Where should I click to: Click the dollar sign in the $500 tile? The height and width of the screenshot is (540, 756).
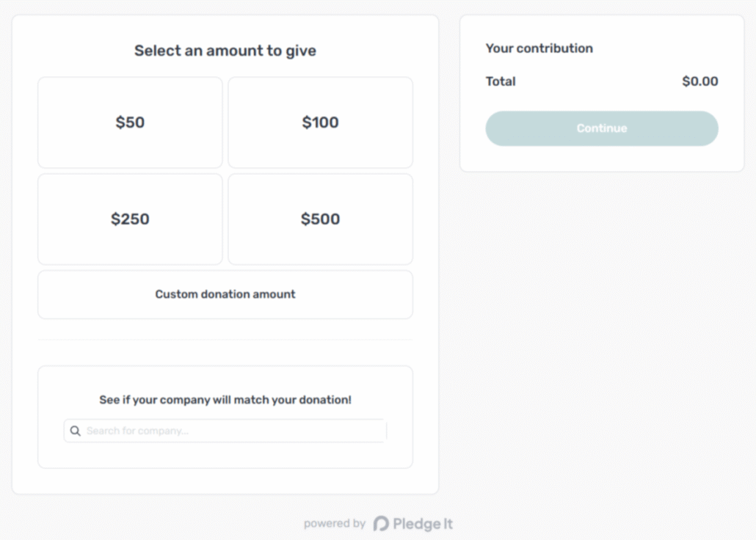coord(305,219)
